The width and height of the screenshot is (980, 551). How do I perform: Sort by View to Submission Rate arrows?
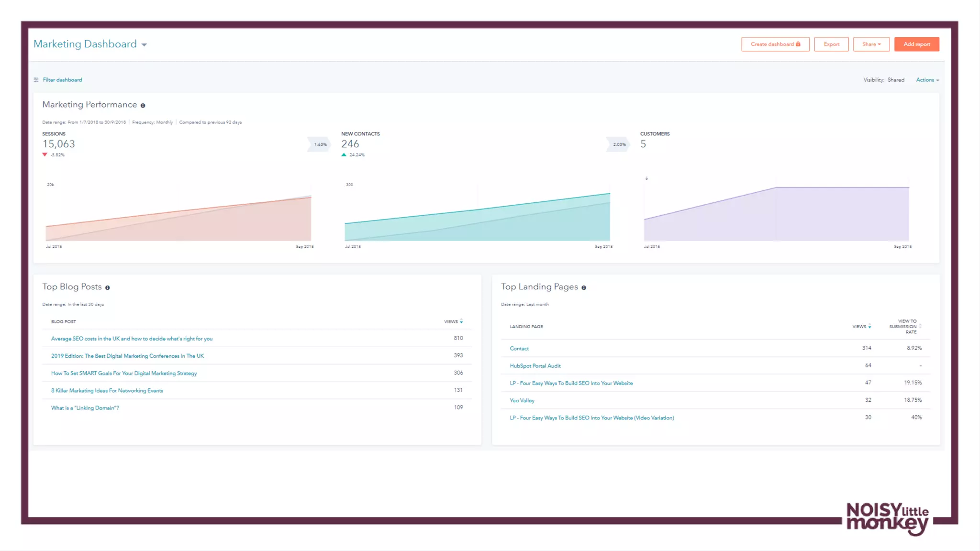pyautogui.click(x=920, y=326)
